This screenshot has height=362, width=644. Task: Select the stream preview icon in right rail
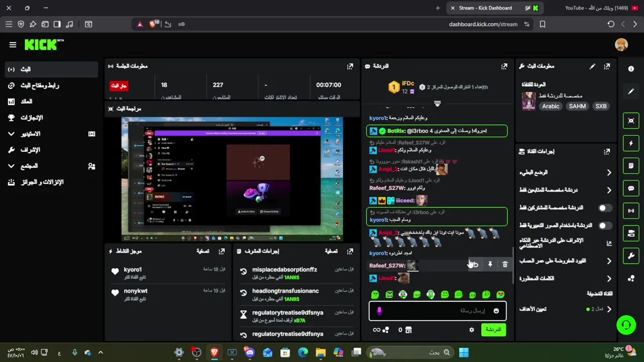point(631,121)
